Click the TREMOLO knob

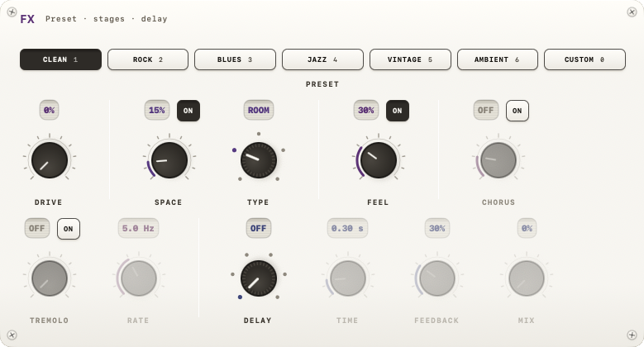pyautogui.click(x=50, y=278)
